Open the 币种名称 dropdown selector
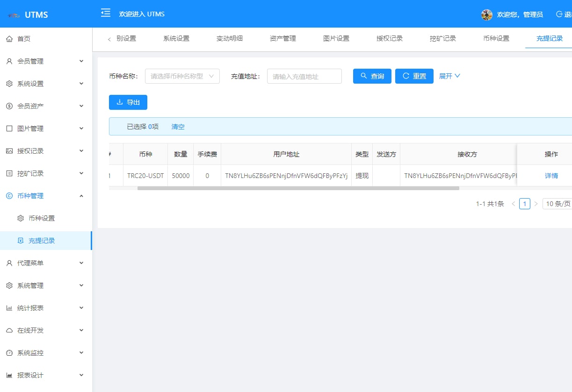Screen dimensions: 572x392 click(x=182, y=76)
